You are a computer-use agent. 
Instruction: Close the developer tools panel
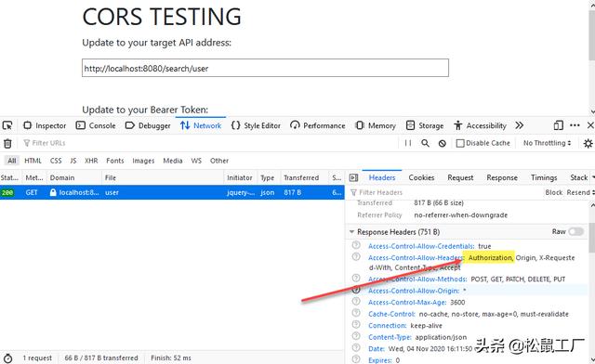pos(590,125)
